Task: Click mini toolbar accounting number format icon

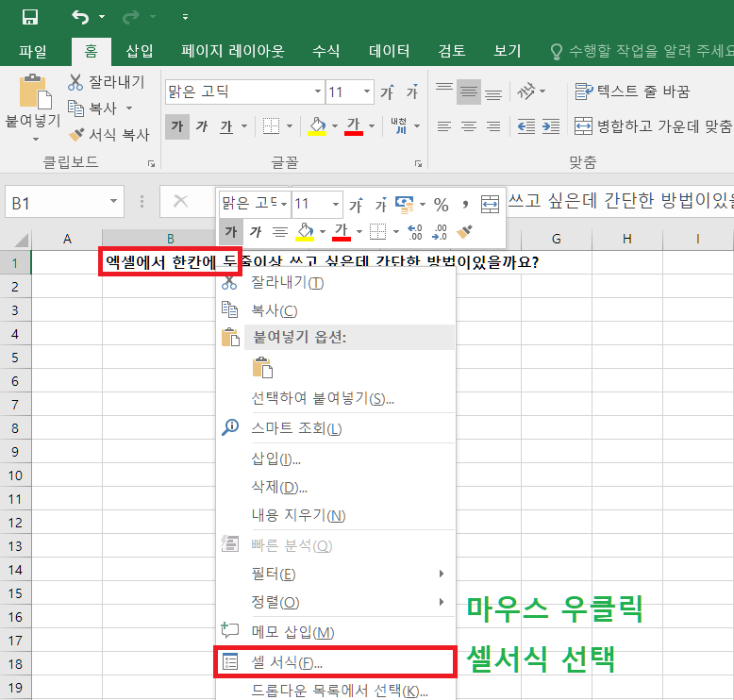Action: [x=405, y=205]
